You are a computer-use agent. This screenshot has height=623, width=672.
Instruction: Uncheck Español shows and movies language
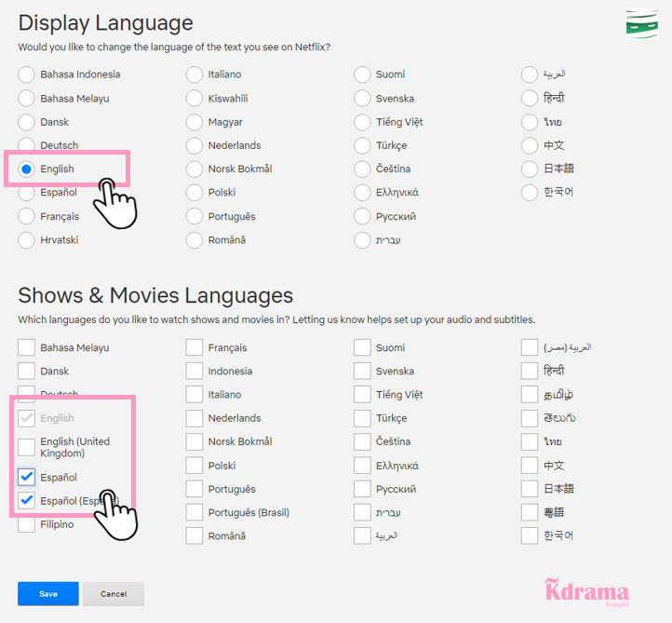(x=26, y=477)
